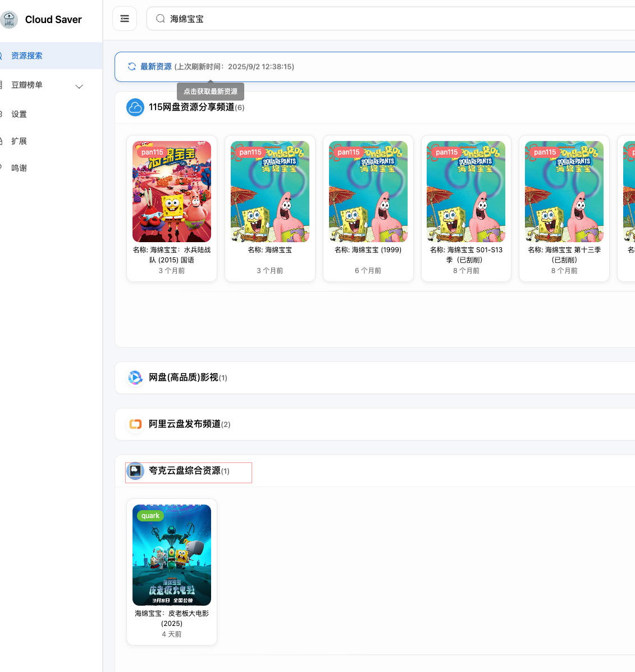Click pan115 badge on 水兵陆战队 card
Viewport: 635px width, 672px height.
(152, 152)
